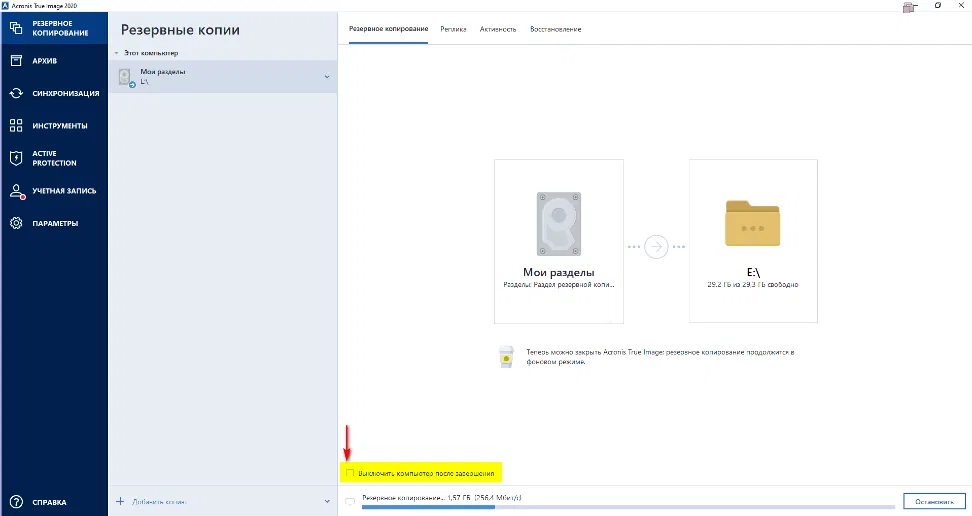Switch to the Реплика tab

[x=453, y=29]
